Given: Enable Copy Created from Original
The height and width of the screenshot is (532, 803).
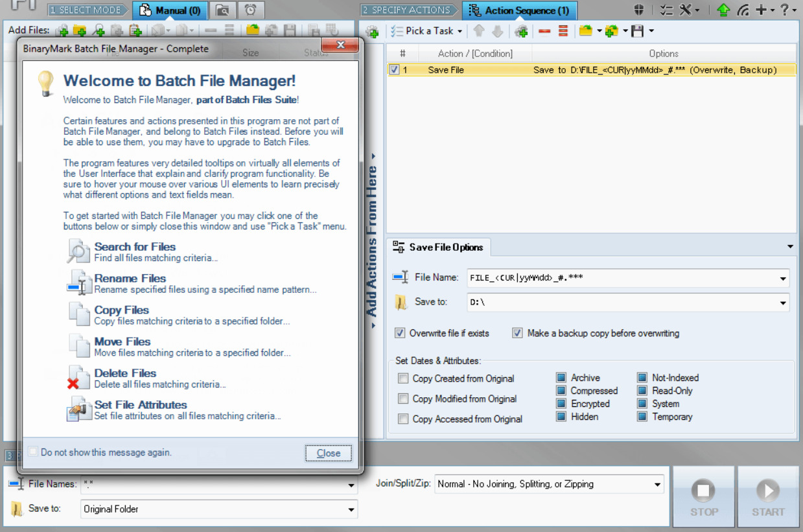Looking at the screenshot, I should pyautogui.click(x=403, y=378).
